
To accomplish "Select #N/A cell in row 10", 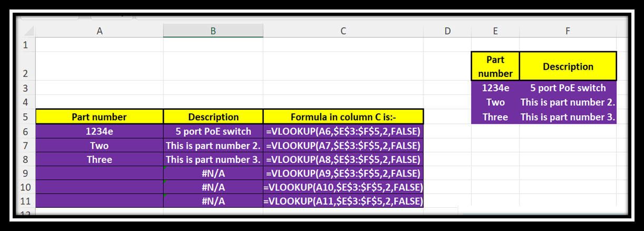I will coord(213,187).
